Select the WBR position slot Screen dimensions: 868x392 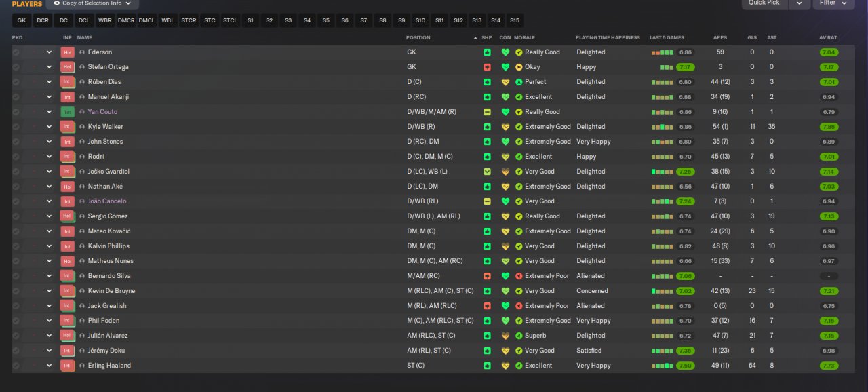pos(105,21)
